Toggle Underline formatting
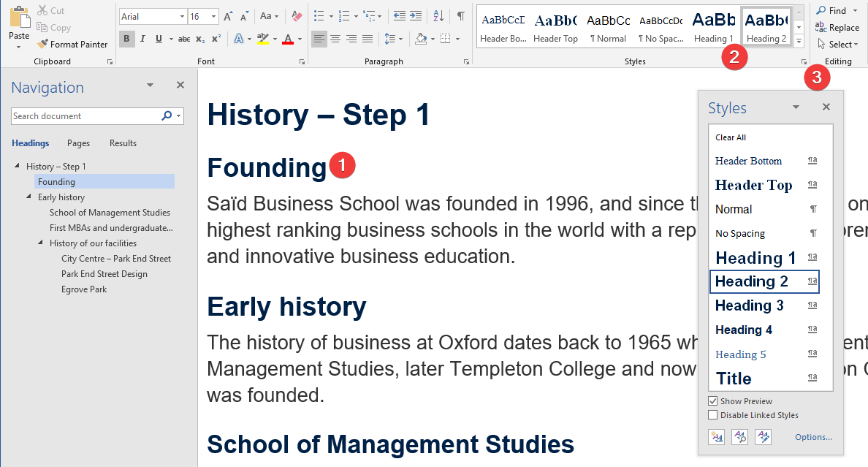Image resolution: width=868 pixels, height=467 pixels. [x=159, y=39]
